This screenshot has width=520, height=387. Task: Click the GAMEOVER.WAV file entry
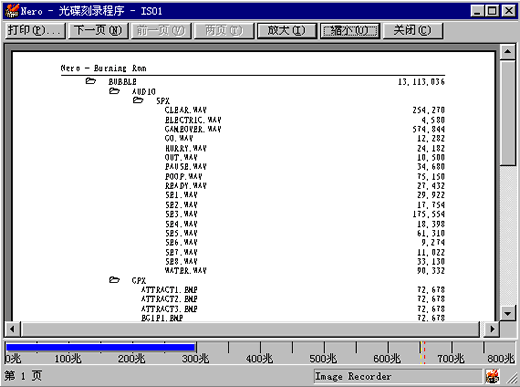(193, 129)
